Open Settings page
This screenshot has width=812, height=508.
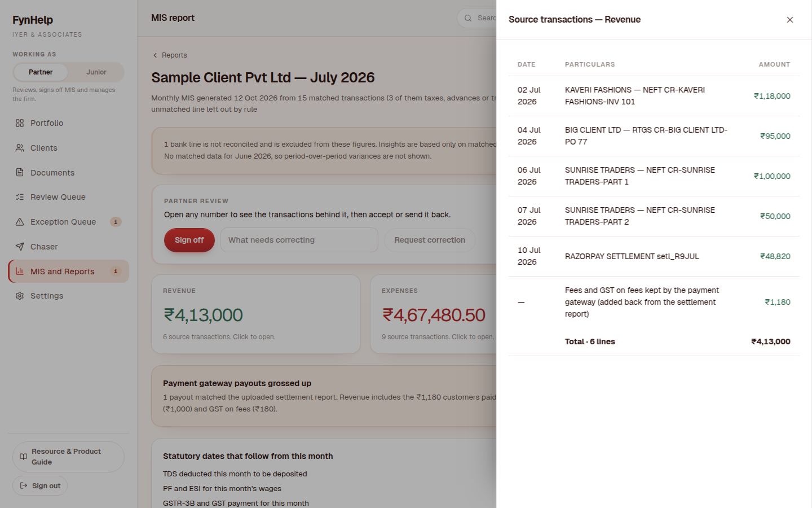click(x=68, y=296)
